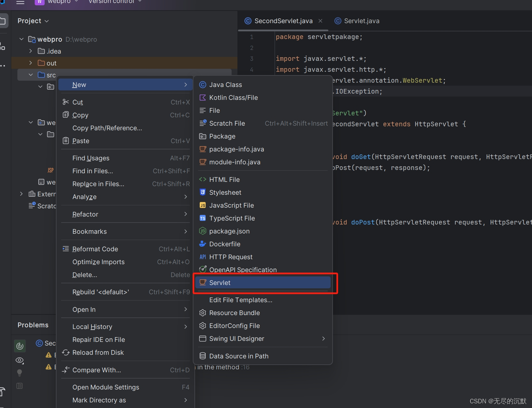
Task: Click the OpenAPI Specification icon
Action: coord(203,269)
